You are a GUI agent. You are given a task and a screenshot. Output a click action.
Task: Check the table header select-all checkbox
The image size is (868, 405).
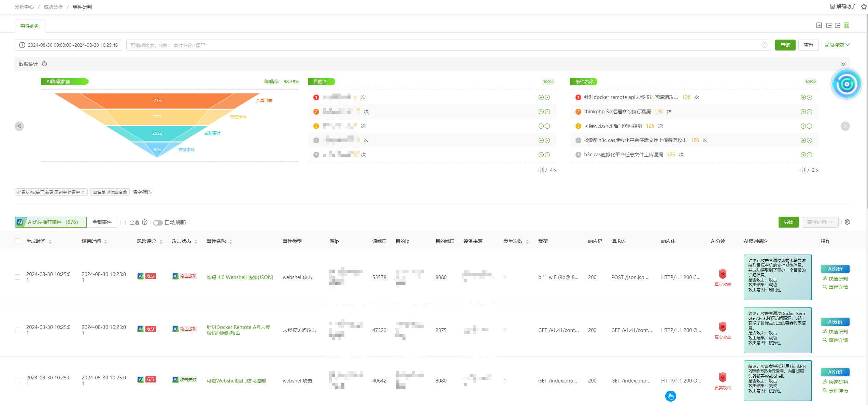17,241
